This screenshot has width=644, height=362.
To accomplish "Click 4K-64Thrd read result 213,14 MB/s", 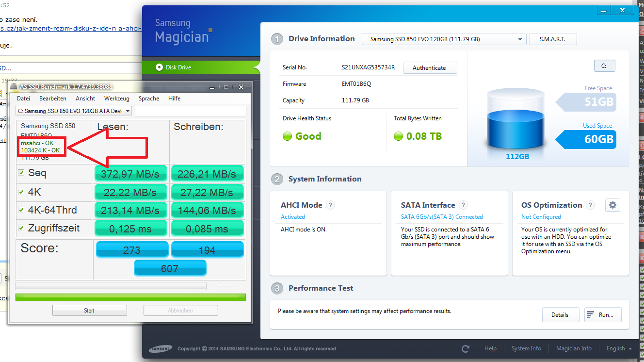I will coord(130,210).
